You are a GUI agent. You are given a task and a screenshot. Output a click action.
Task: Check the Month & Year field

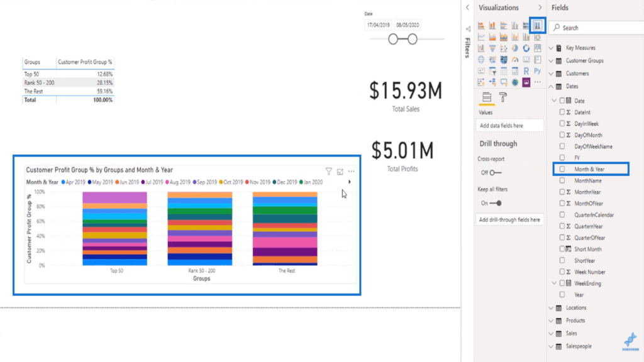[x=562, y=169]
